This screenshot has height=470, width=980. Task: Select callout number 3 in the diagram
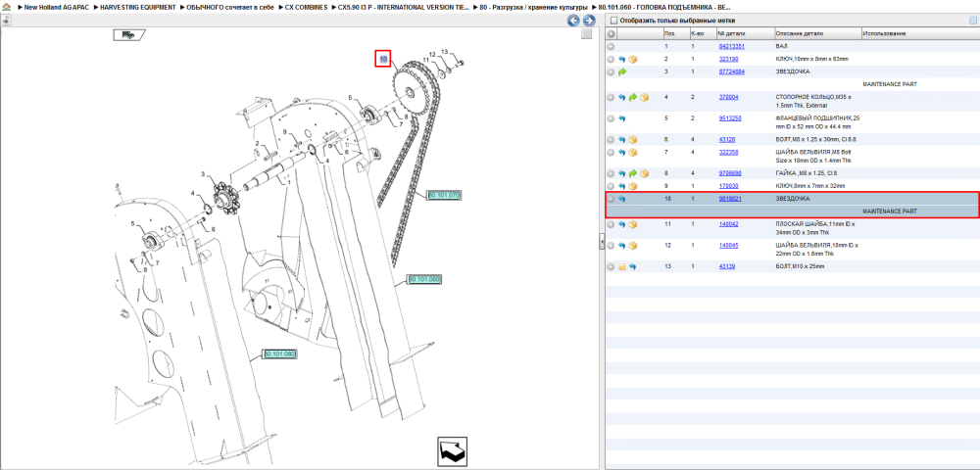203,174
